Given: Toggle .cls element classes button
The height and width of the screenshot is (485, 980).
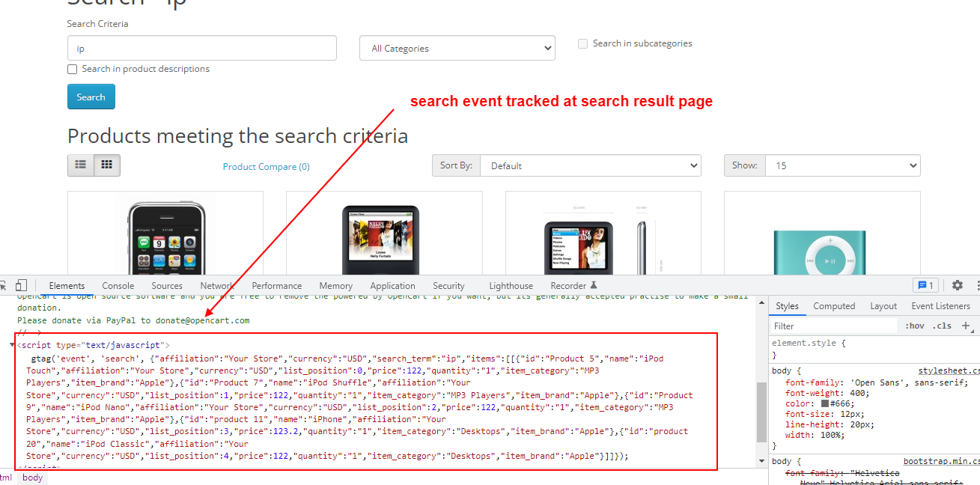Looking at the screenshot, I should click(x=942, y=326).
